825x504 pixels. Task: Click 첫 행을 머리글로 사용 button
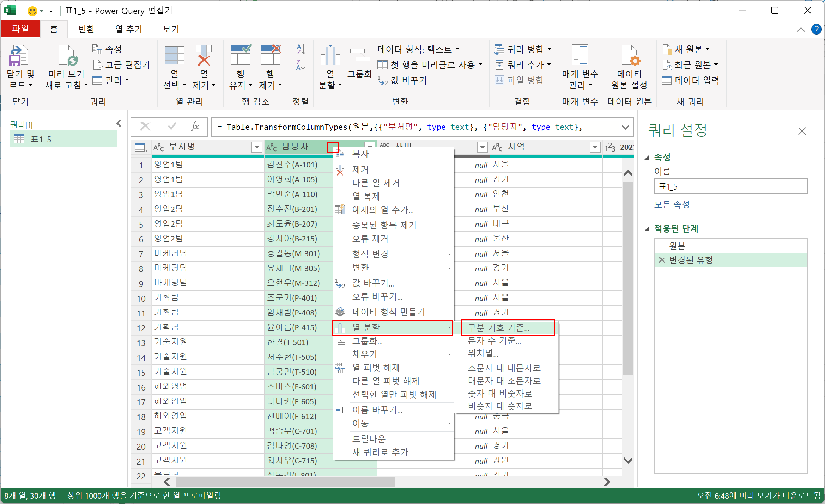click(x=430, y=64)
